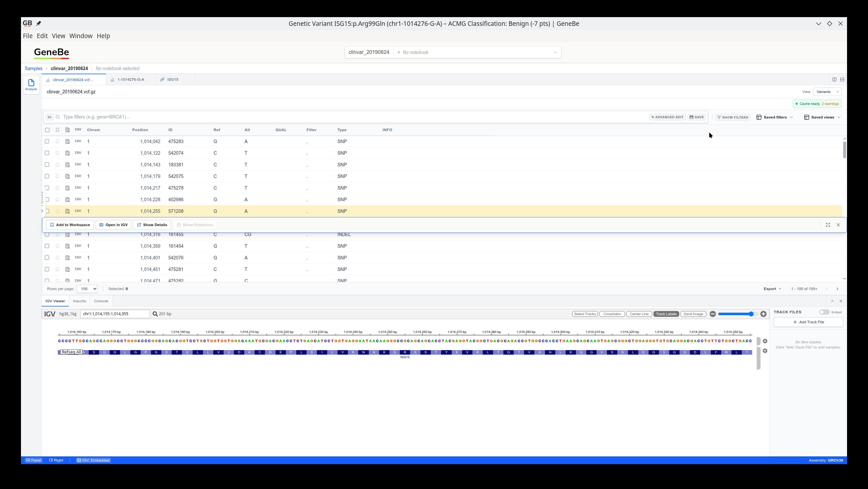Split editor vertically icon
Viewport: 868px width, 489px height.
[x=834, y=79]
